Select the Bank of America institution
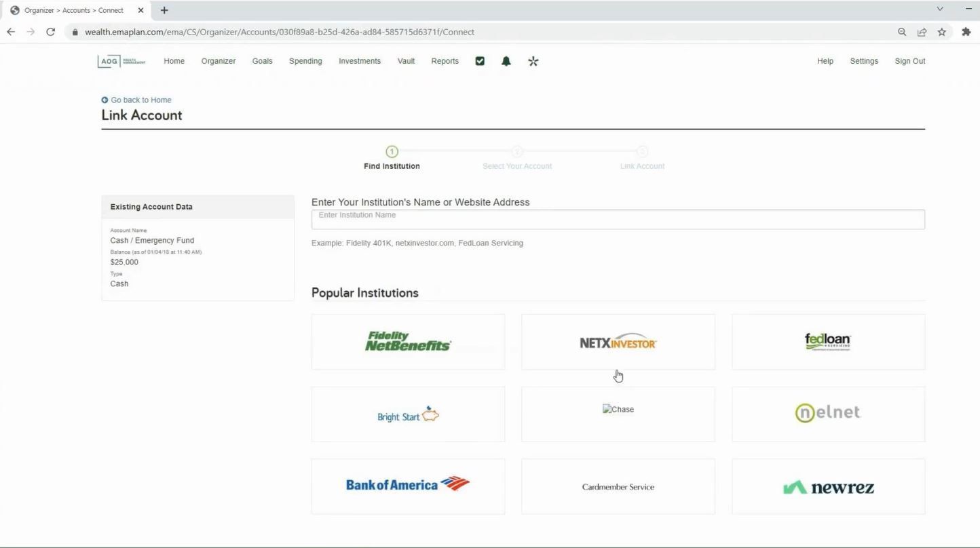The height and width of the screenshot is (548, 980). [x=408, y=486]
